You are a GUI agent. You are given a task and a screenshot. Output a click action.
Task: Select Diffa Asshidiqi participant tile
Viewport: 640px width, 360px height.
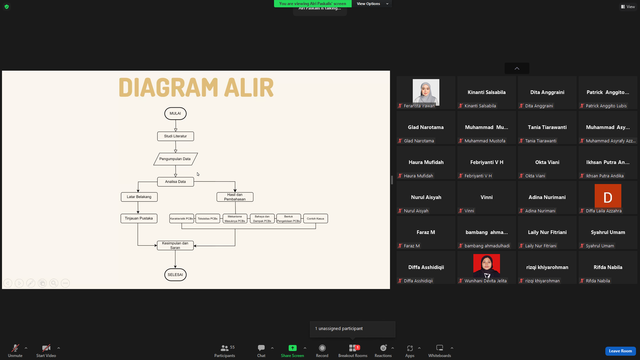tap(426, 268)
